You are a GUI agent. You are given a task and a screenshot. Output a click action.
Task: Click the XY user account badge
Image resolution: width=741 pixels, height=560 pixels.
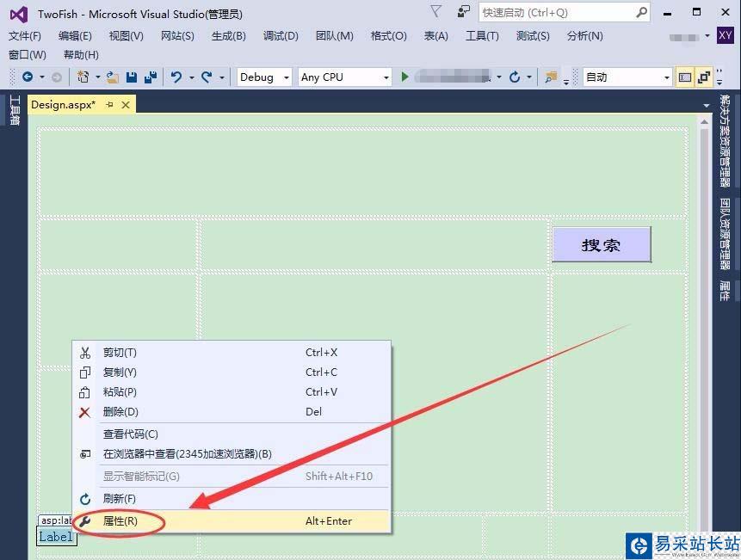tap(725, 35)
